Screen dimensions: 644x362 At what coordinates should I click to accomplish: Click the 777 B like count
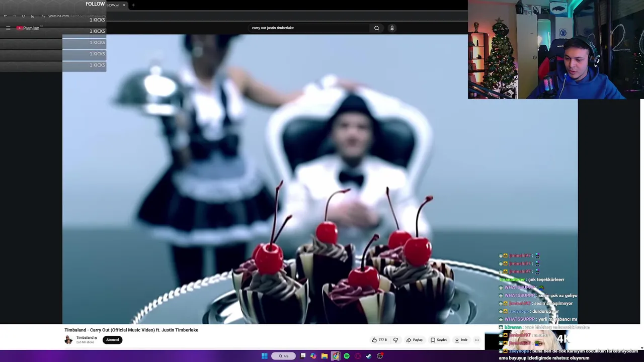pos(383,340)
